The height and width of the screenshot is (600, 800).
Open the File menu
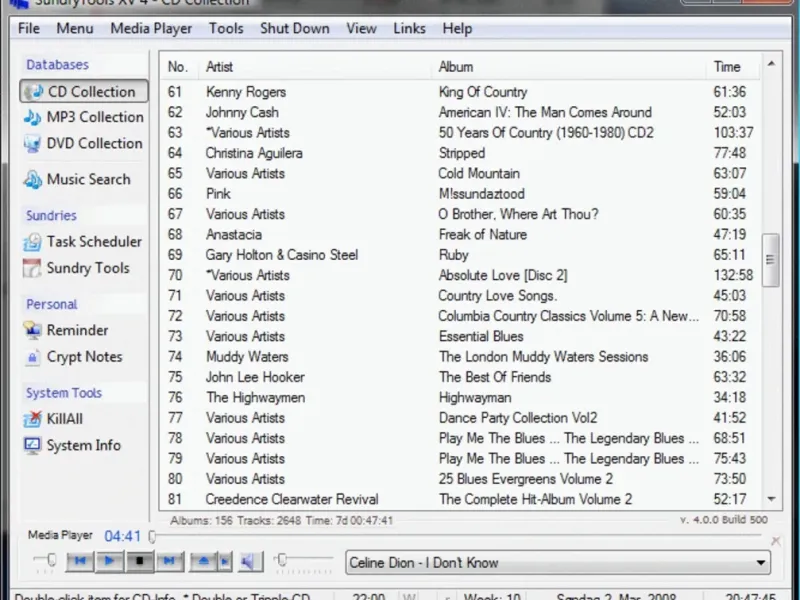pos(29,29)
